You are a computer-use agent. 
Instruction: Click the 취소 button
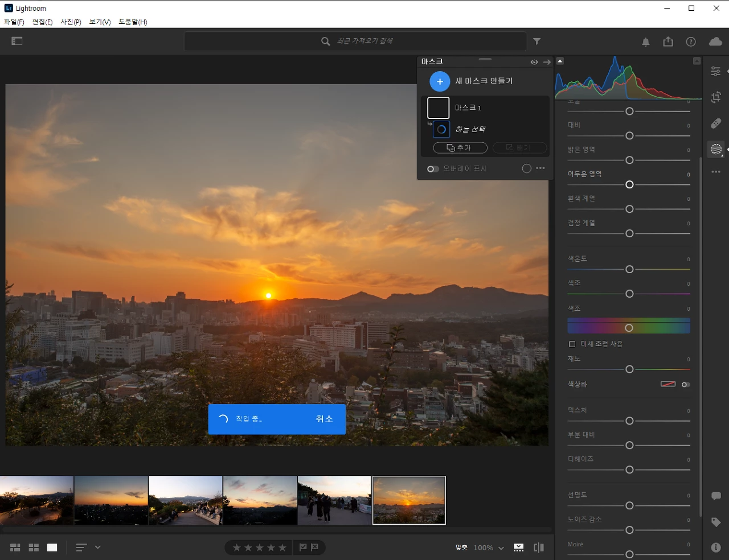point(324,419)
